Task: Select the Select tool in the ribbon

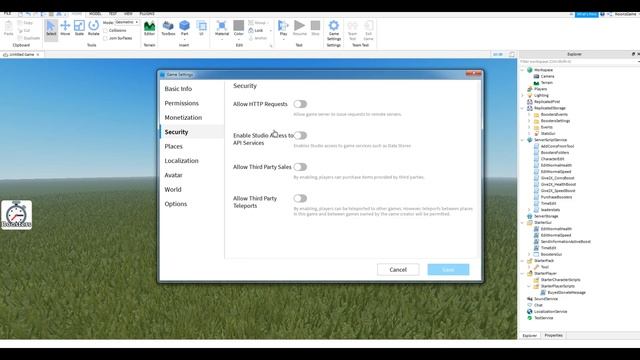Action: click(x=51, y=29)
